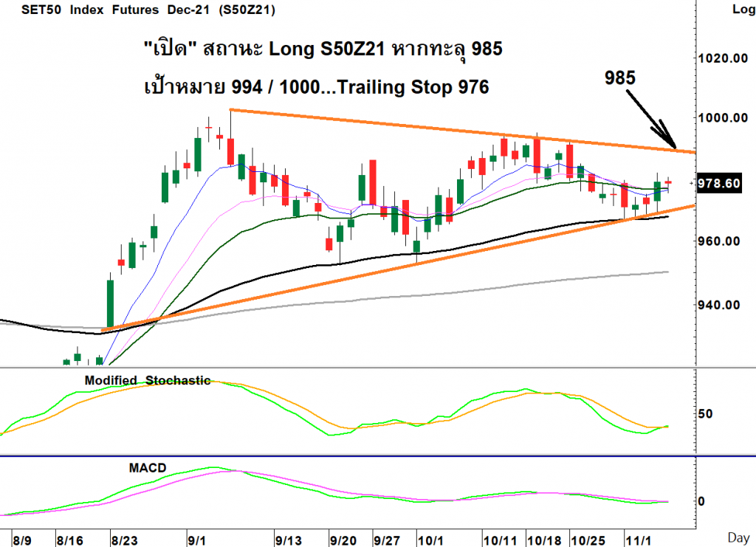The width and height of the screenshot is (756, 547).
Task: Click the 985 breakout annotation
Action: [620, 78]
